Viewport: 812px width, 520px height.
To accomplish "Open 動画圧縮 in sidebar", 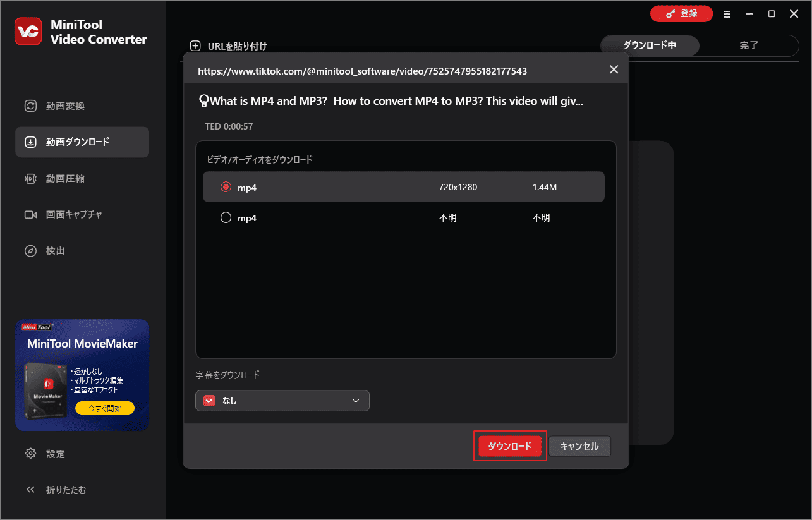I will click(x=82, y=179).
